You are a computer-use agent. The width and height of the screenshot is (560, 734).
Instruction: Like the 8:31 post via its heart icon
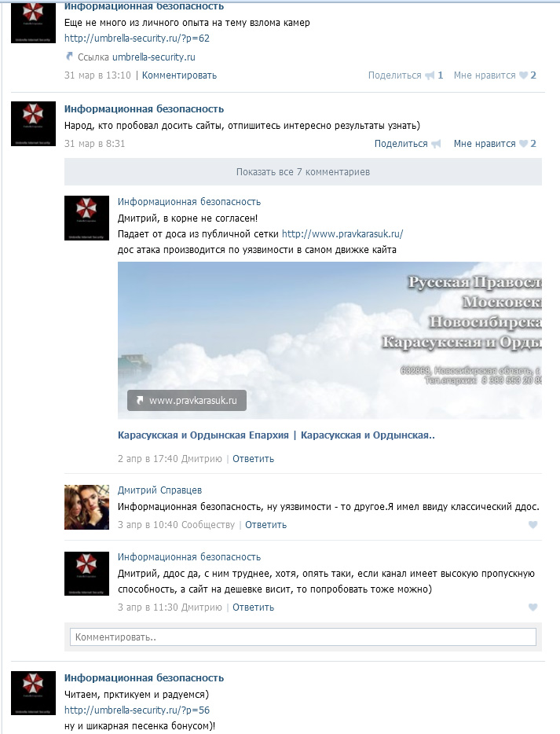[x=524, y=144]
